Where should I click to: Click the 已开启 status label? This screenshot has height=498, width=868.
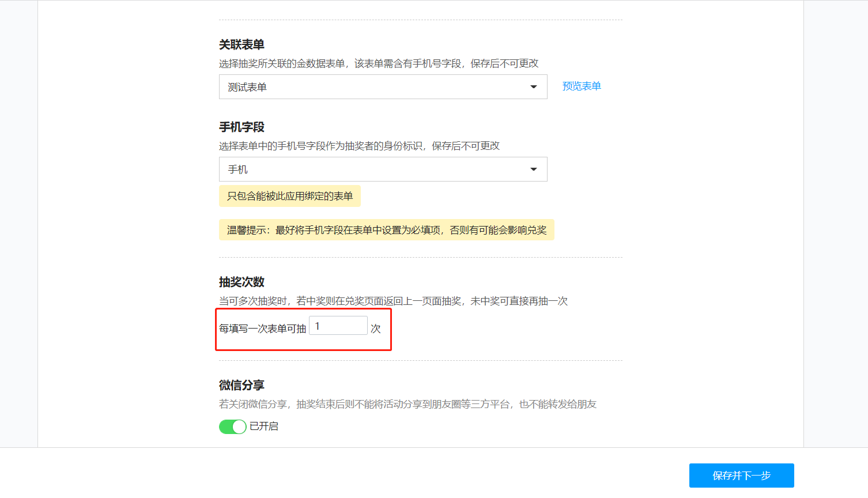pyautogui.click(x=264, y=427)
